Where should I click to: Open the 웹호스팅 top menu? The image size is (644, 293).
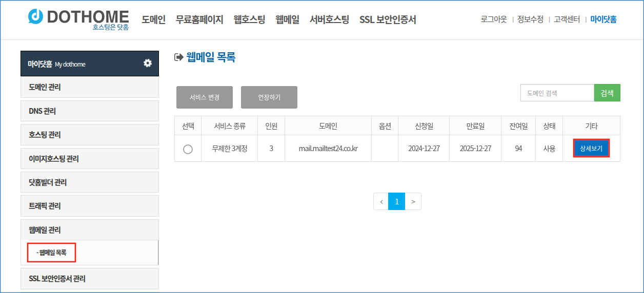(x=249, y=20)
